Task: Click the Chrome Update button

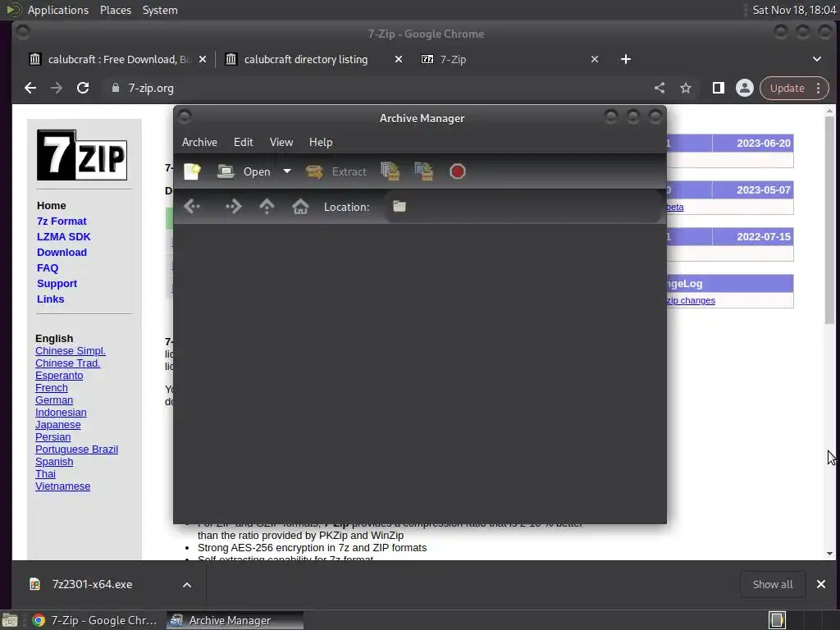Action: click(x=787, y=88)
